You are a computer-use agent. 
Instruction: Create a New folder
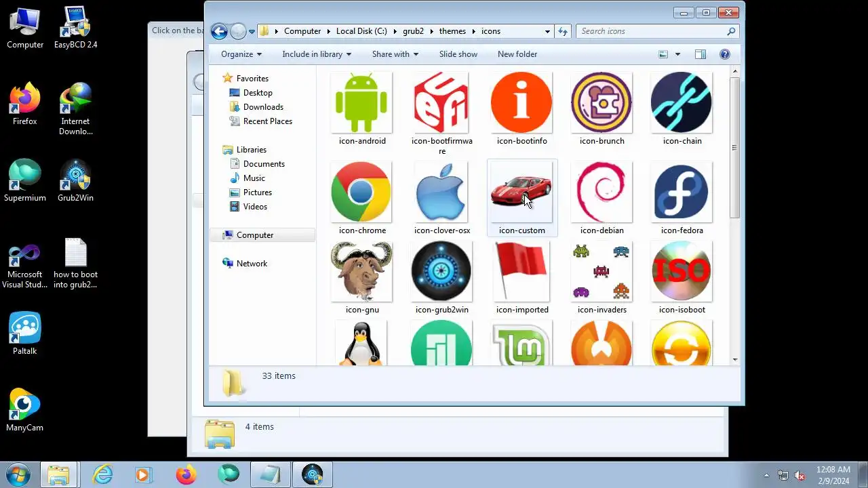point(517,54)
